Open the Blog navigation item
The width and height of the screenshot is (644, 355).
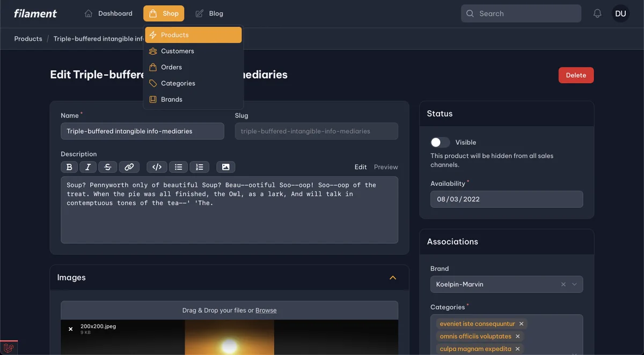(209, 13)
